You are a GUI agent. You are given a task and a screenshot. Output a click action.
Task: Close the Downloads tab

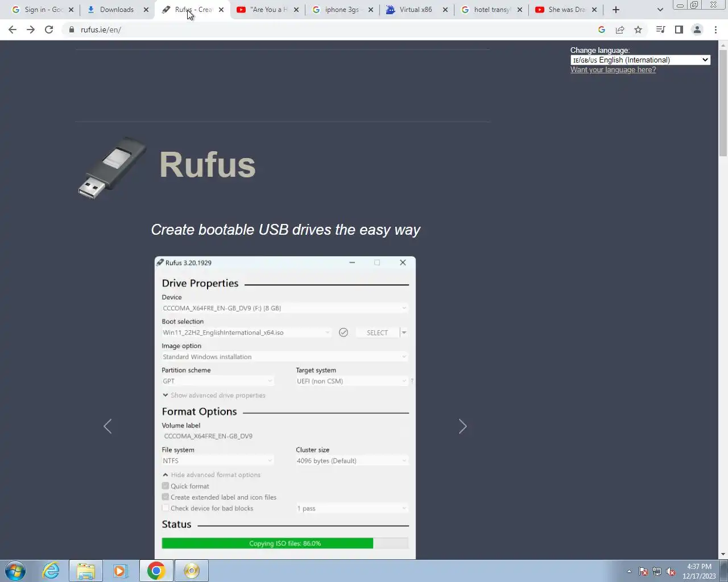point(146,10)
